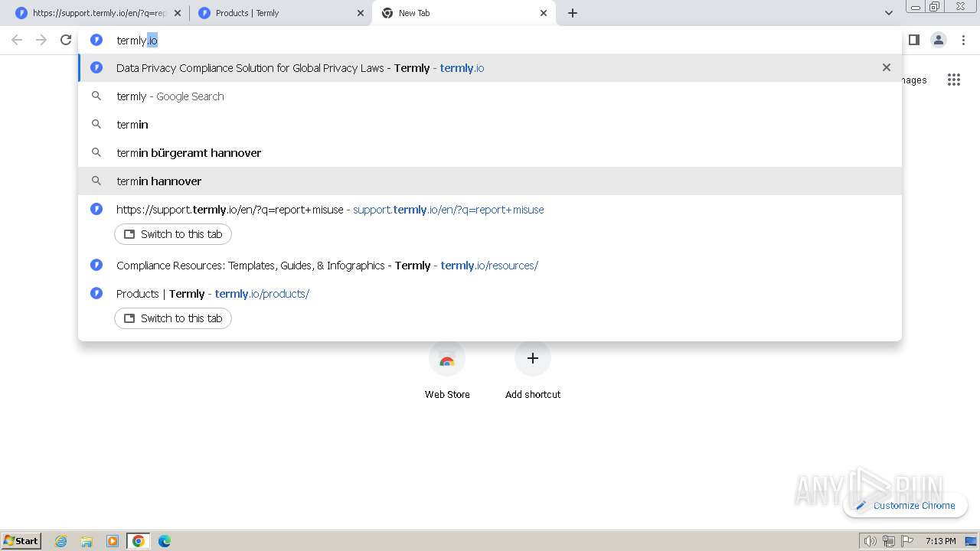The width and height of the screenshot is (980, 551).
Task: Open the Web Store shortcut
Action: (x=447, y=371)
